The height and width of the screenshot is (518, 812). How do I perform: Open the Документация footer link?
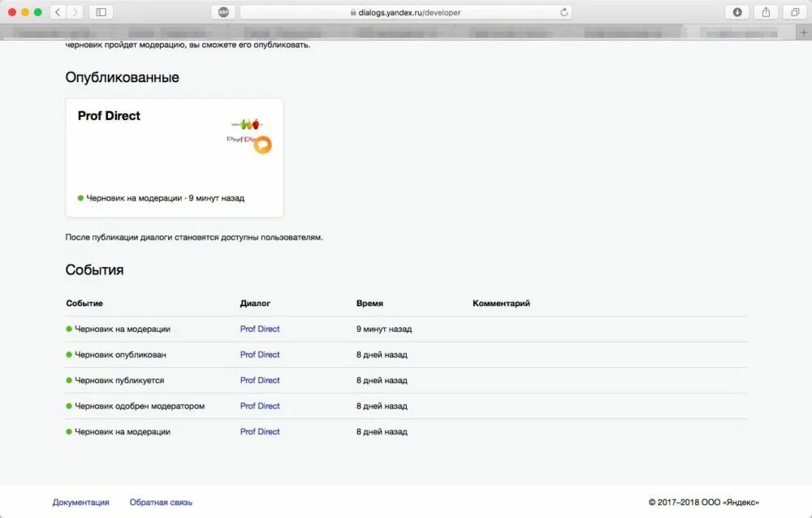tap(80, 502)
